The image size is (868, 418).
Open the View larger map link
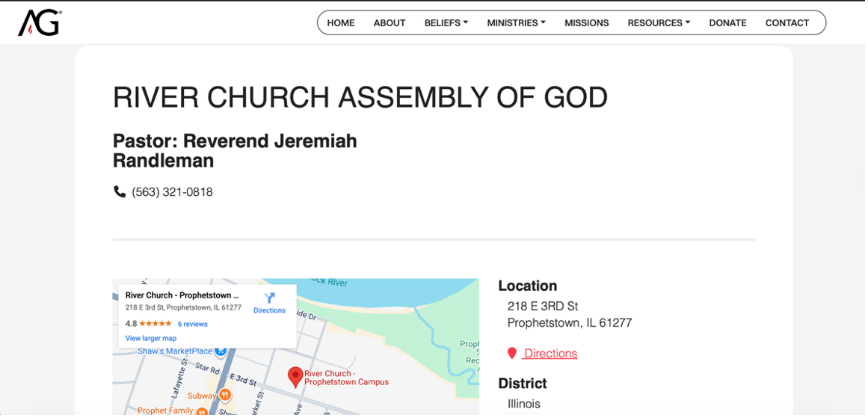[x=151, y=338]
